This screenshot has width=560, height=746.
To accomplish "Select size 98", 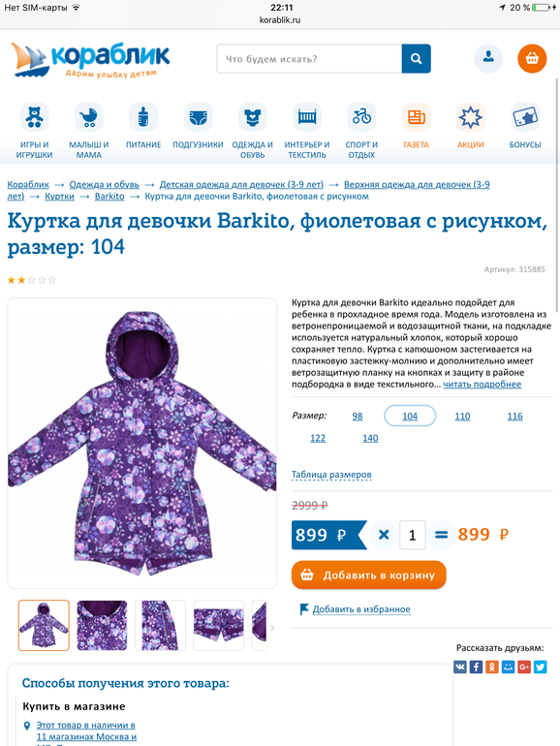I will (358, 417).
